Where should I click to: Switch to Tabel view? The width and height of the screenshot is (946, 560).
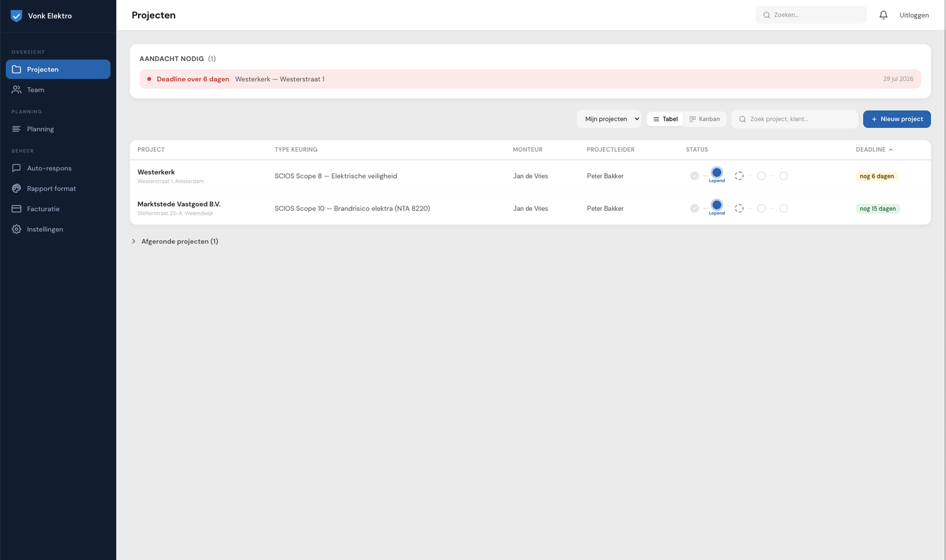coord(665,119)
